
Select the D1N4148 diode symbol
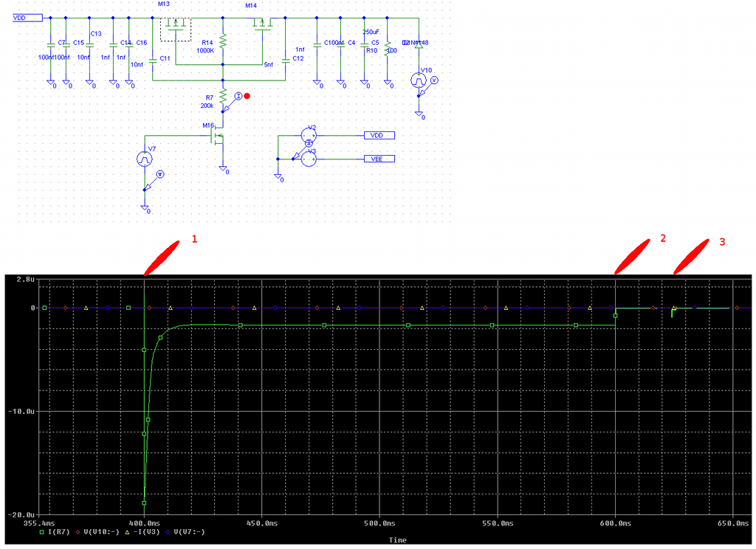click(x=419, y=44)
